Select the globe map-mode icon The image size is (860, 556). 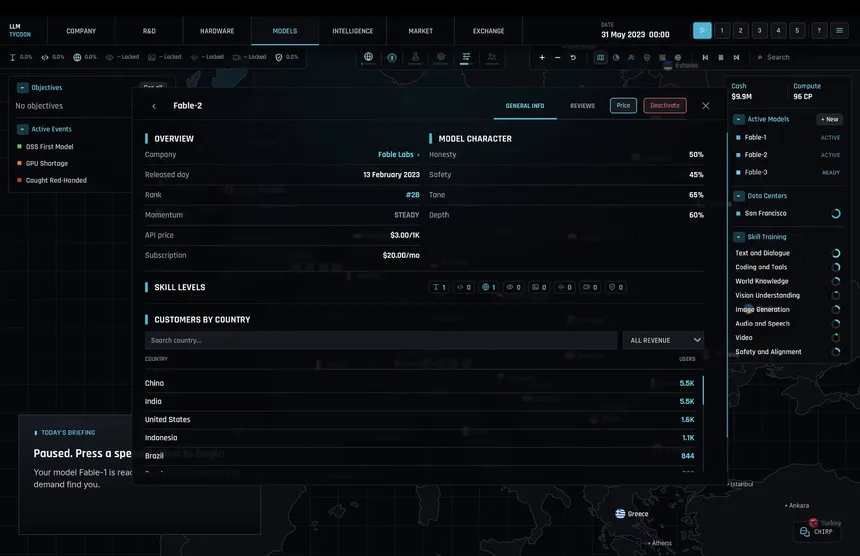369,56
